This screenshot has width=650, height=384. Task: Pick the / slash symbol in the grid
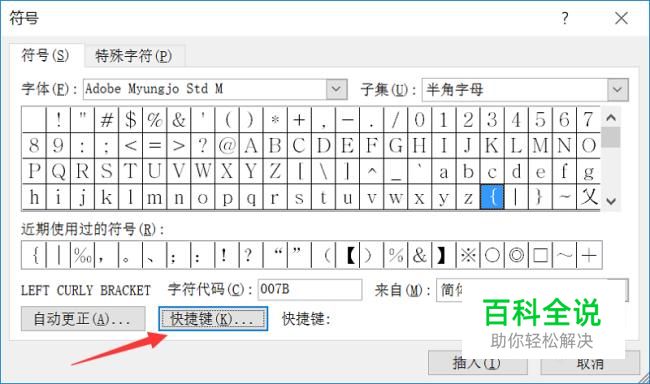tap(395, 120)
